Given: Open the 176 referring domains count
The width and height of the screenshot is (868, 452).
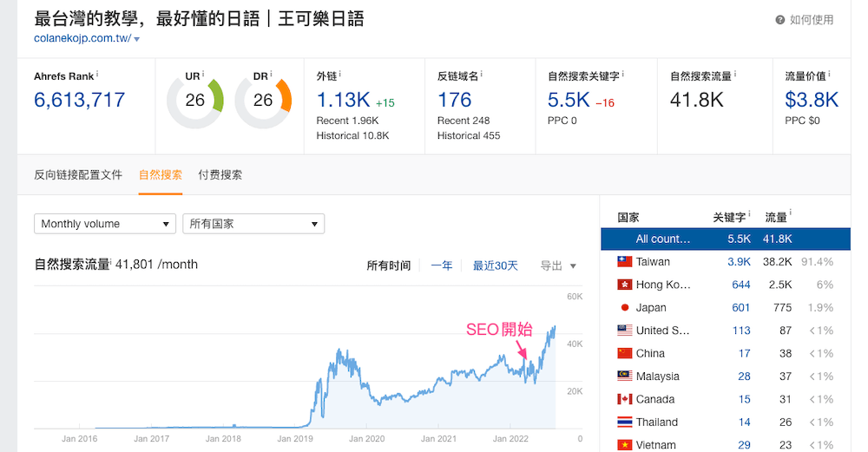Looking at the screenshot, I should click(455, 100).
